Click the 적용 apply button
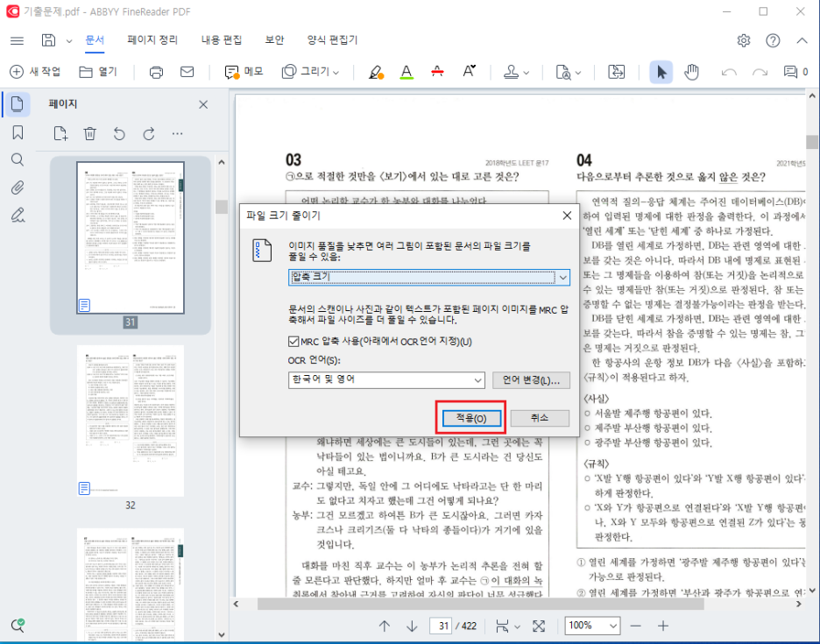The image size is (820, 644). (x=471, y=418)
